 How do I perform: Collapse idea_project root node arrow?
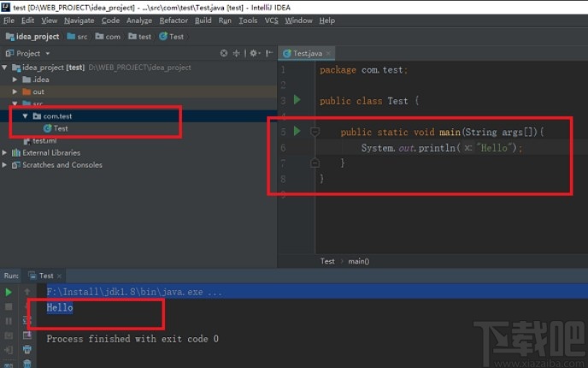coord(4,68)
